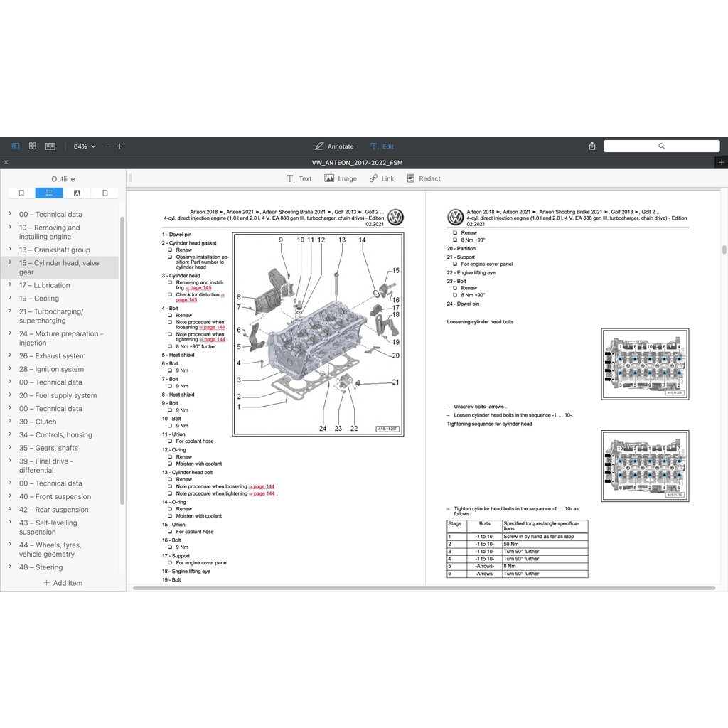Click the search input field
The image size is (728, 728).
(661, 146)
